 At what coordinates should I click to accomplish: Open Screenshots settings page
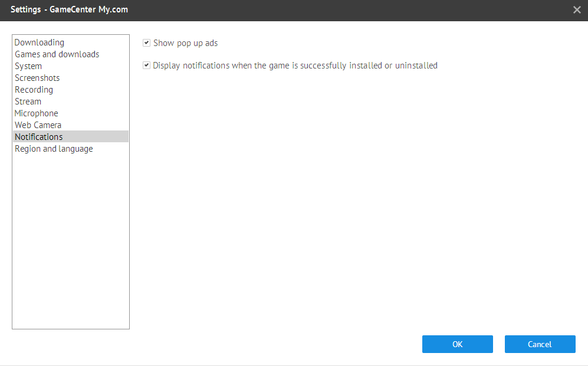(x=37, y=78)
